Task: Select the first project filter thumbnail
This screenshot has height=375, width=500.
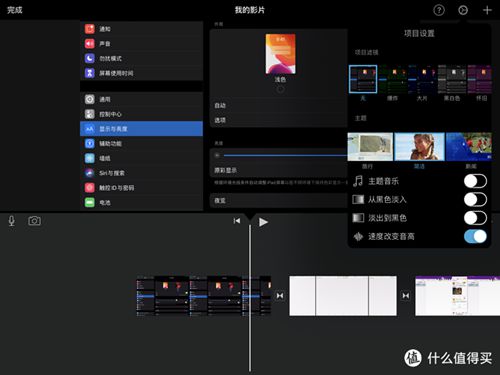Action: point(363,79)
